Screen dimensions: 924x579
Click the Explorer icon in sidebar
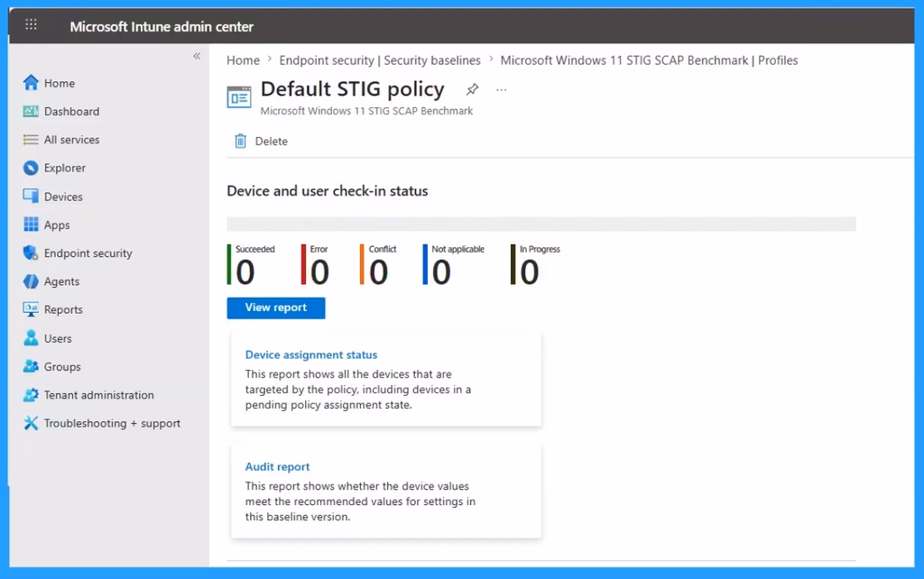pos(31,168)
